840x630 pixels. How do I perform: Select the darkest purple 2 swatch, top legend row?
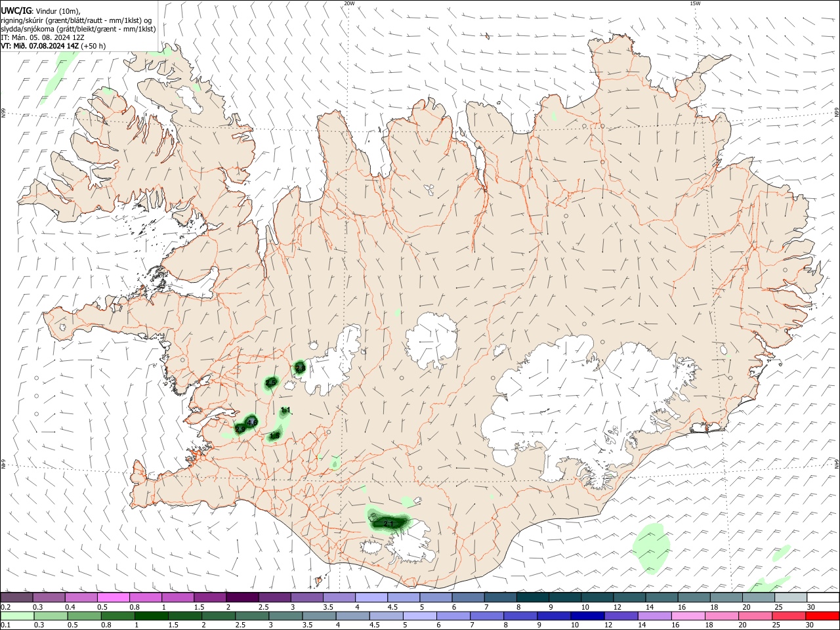click(242, 598)
